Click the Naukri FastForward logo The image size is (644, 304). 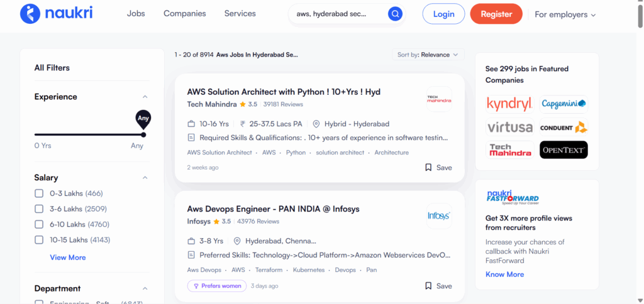tap(512, 197)
